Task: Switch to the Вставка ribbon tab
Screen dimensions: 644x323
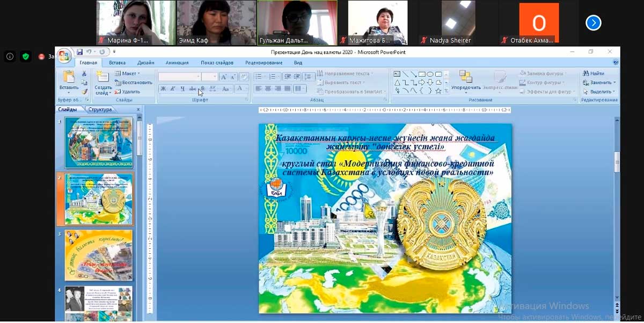Action: tap(117, 63)
